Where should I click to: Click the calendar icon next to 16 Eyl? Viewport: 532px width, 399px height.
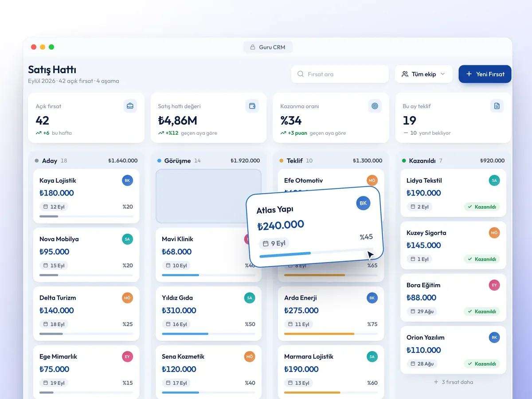coord(168,324)
